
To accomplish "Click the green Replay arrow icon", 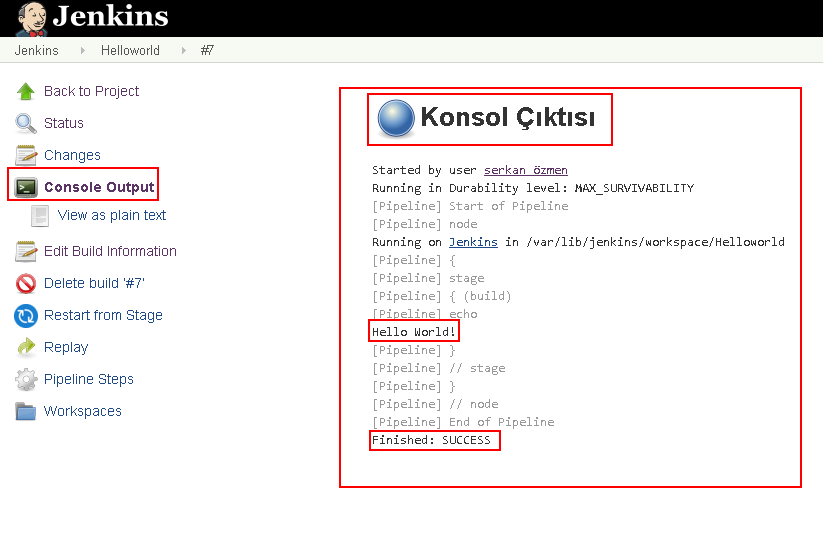I will (x=26, y=347).
